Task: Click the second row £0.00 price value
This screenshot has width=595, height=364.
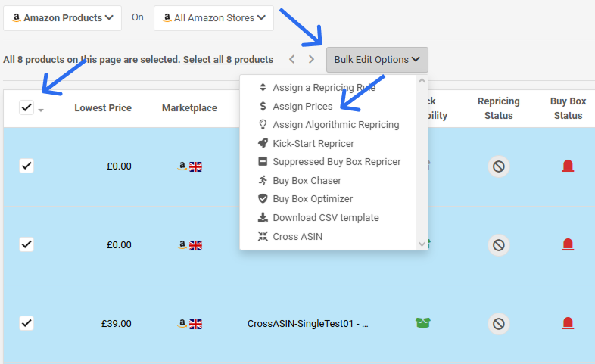Action: (x=119, y=245)
